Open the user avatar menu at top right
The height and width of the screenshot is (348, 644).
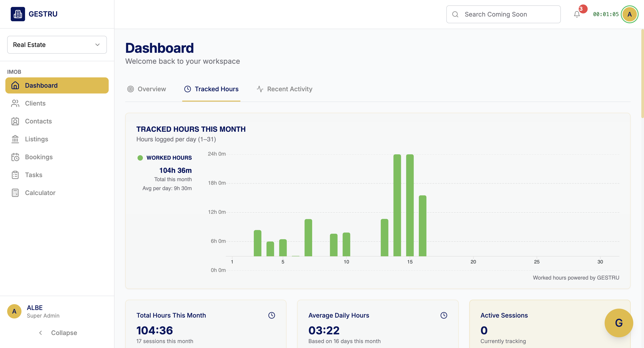click(x=629, y=14)
